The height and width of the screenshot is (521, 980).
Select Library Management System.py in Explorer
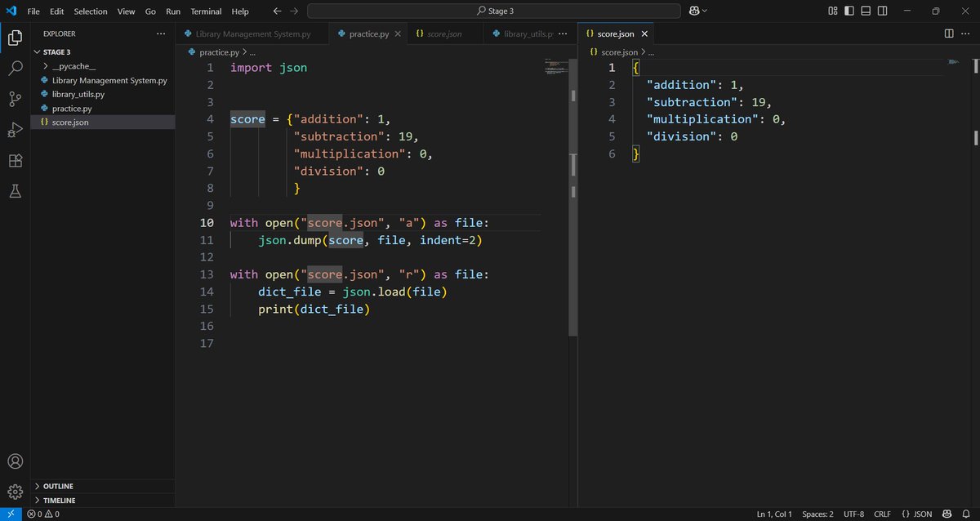[x=102, y=80]
